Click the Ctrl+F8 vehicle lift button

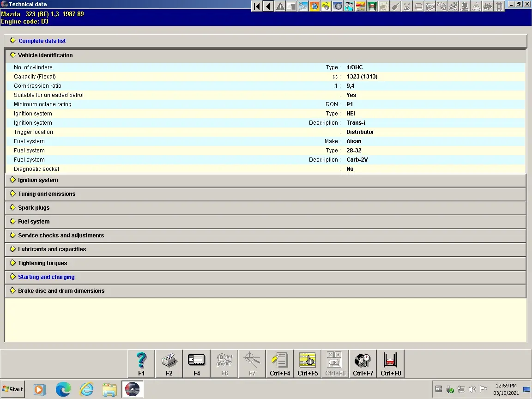pos(391,364)
